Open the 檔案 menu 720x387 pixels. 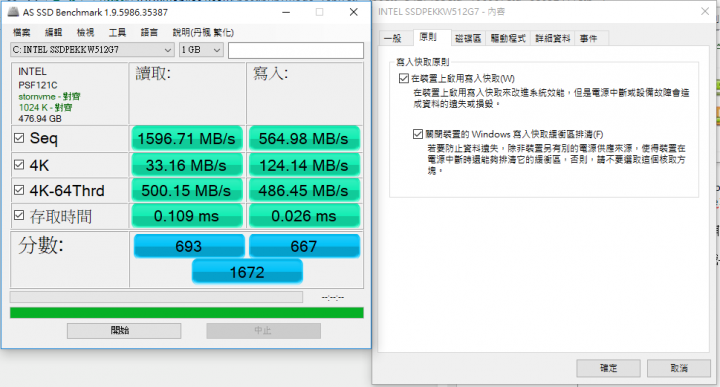pos(22,32)
